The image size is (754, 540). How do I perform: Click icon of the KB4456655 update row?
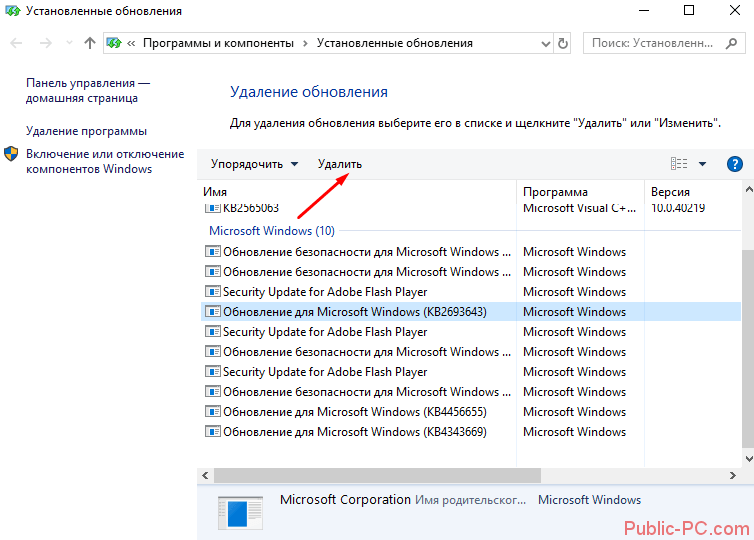click(x=213, y=411)
